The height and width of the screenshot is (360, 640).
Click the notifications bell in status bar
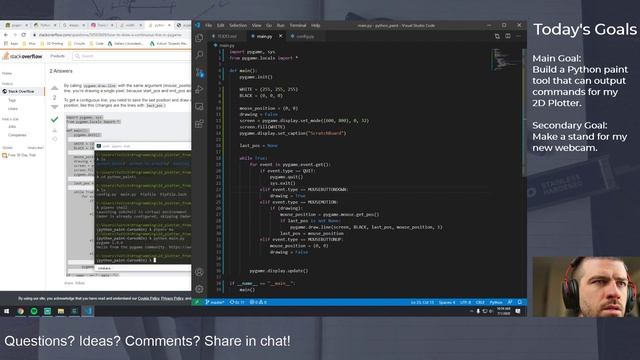[x=520, y=302]
